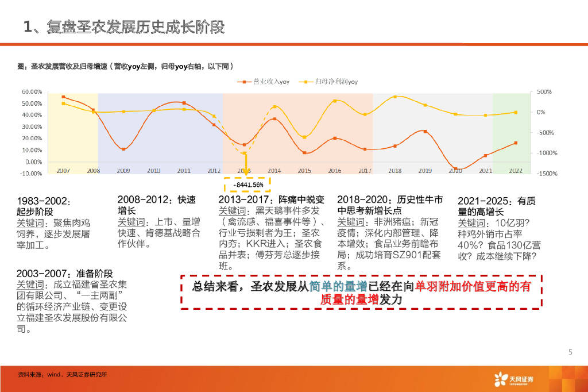Click the text 肯德基战略合作伙伴
This screenshot has width=588, height=392.
[x=159, y=239]
